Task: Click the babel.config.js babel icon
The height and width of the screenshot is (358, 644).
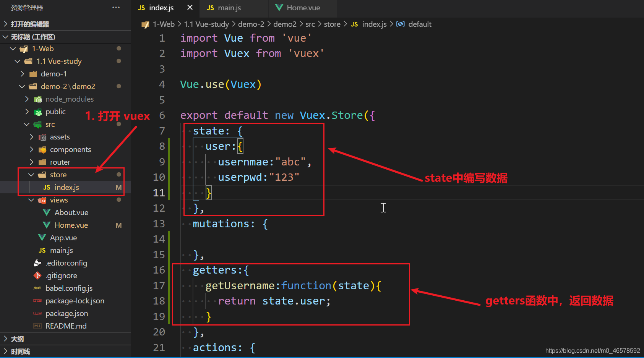Action: coord(37,288)
